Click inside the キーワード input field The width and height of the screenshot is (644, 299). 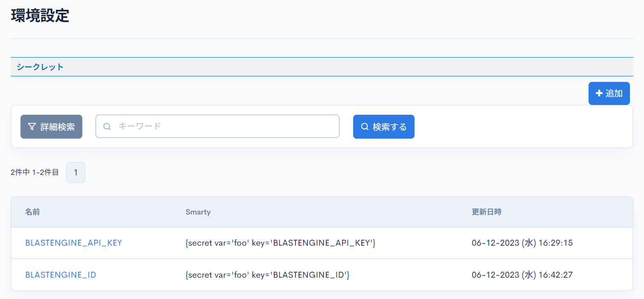point(218,126)
